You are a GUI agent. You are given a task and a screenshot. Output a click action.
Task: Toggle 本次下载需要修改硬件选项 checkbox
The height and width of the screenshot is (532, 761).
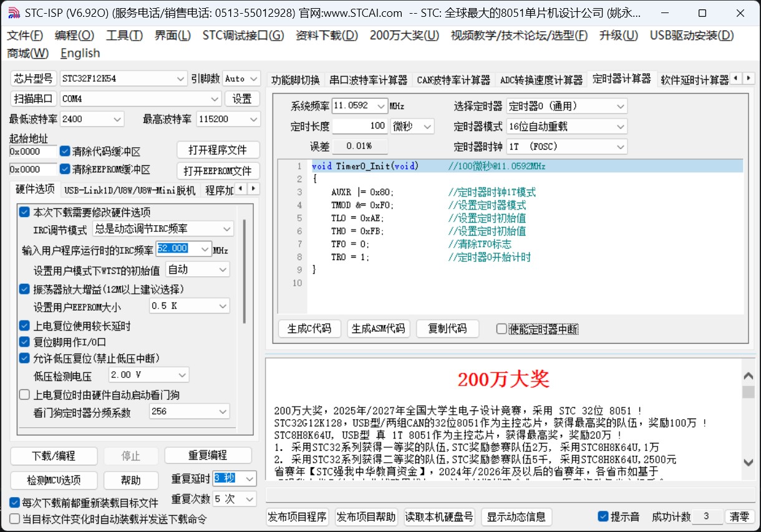(24, 212)
